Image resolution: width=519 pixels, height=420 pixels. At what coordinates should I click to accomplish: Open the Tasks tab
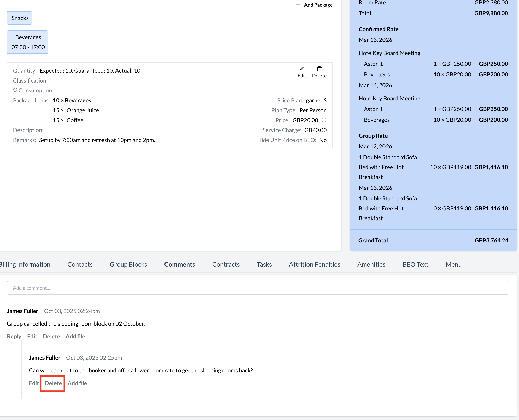[x=264, y=264]
